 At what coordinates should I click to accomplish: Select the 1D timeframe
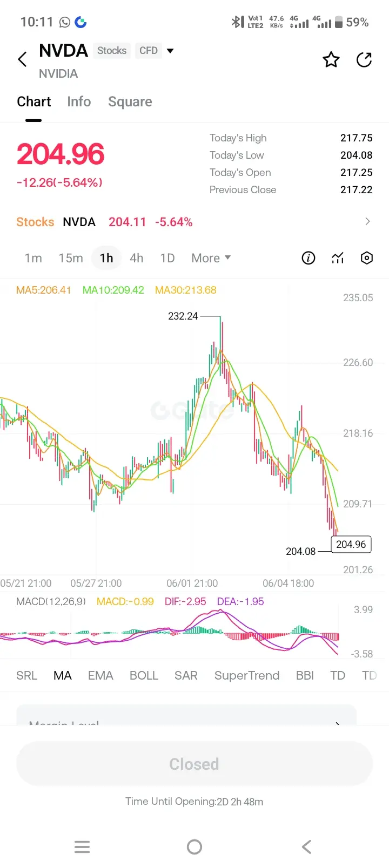[167, 258]
